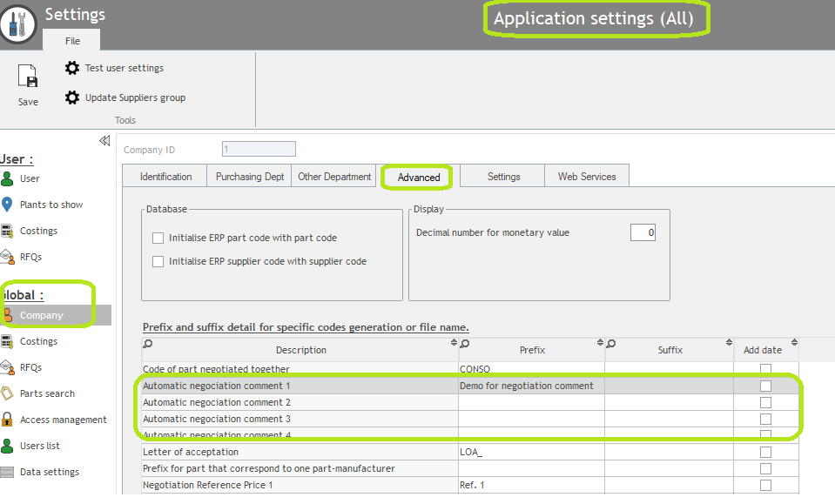Image resolution: width=835 pixels, height=504 pixels.
Task: Open the User icon in sidebar
Action: coord(8,179)
